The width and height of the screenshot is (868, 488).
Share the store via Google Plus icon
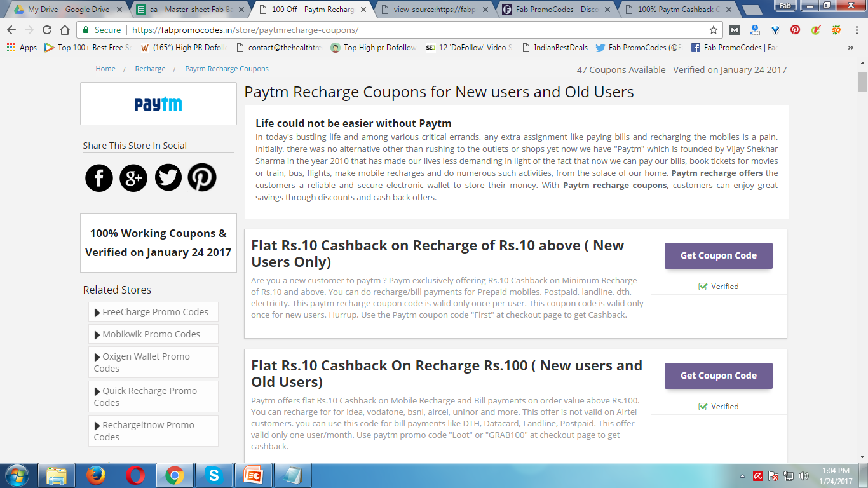point(133,177)
